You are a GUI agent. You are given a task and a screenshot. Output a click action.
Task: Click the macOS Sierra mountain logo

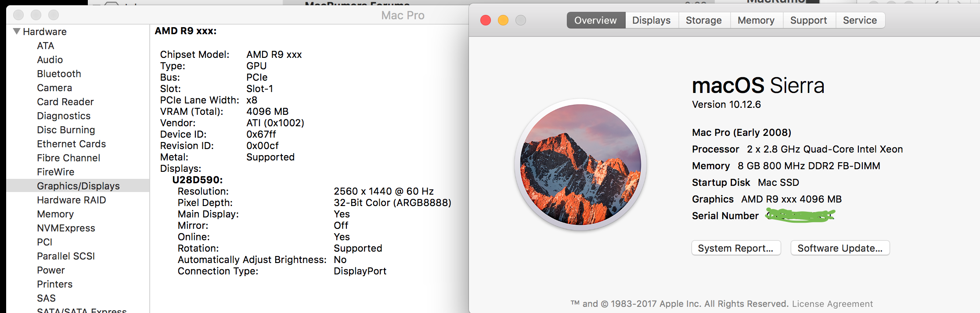(x=580, y=164)
